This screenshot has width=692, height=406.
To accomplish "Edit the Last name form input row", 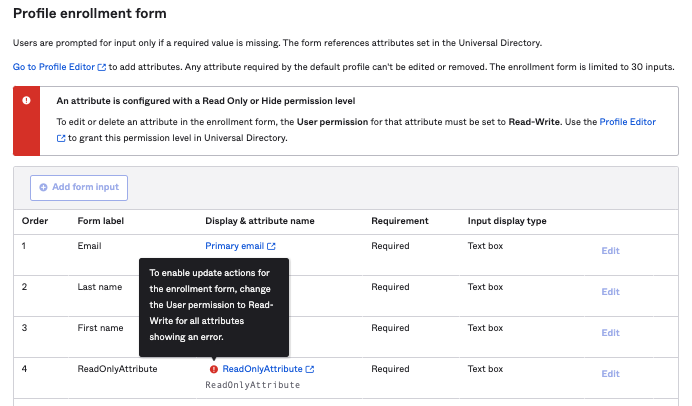I will 610,292.
